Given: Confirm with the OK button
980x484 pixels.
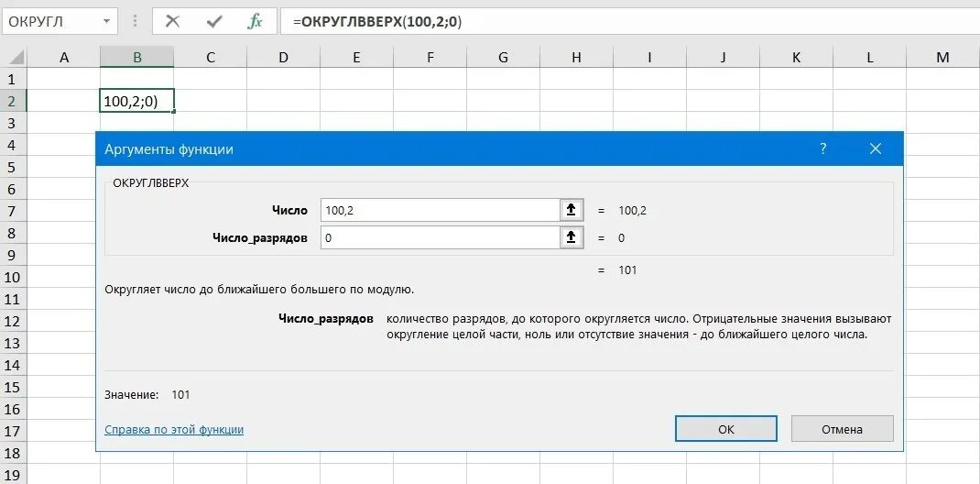Looking at the screenshot, I should [x=725, y=429].
